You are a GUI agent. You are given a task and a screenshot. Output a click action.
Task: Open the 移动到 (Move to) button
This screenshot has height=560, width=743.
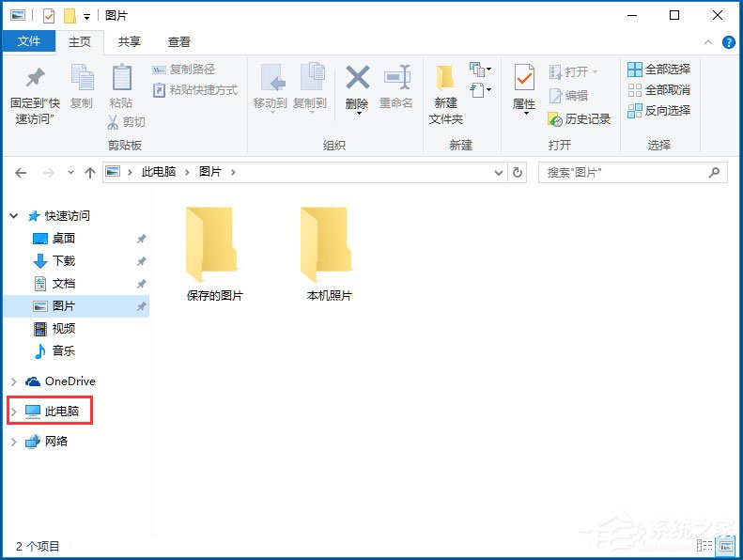(271, 87)
